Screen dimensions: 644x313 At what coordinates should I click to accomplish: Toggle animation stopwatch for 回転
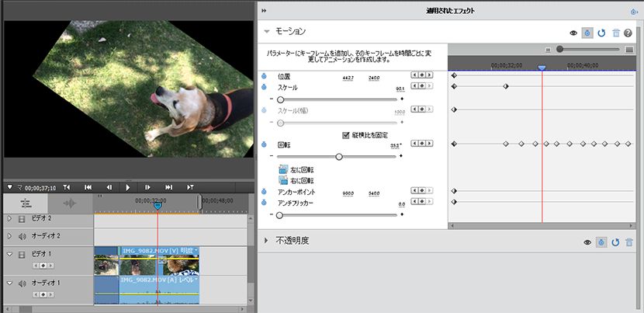pyautogui.click(x=264, y=144)
